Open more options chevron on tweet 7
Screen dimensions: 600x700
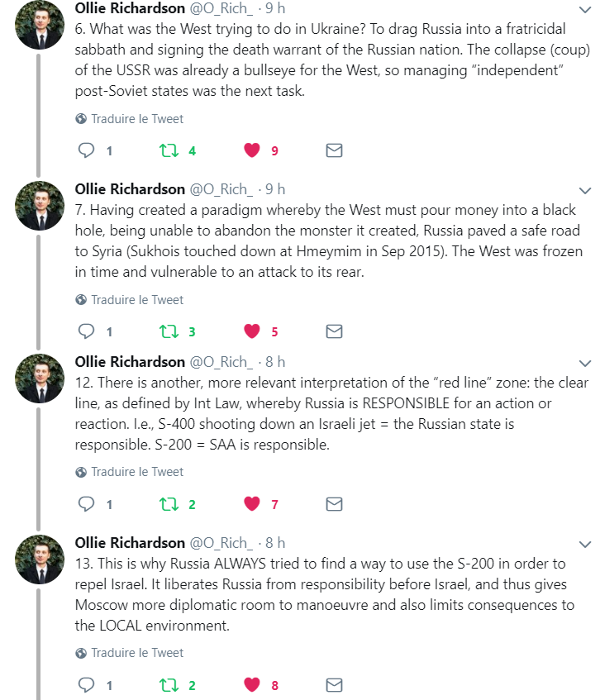[585, 190]
